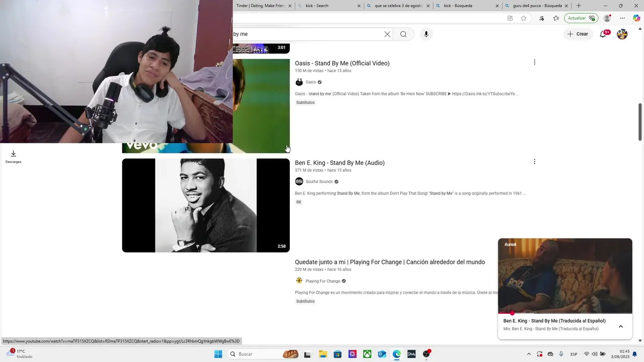
Task: Click the ESP language indicator
Action: [574, 354]
